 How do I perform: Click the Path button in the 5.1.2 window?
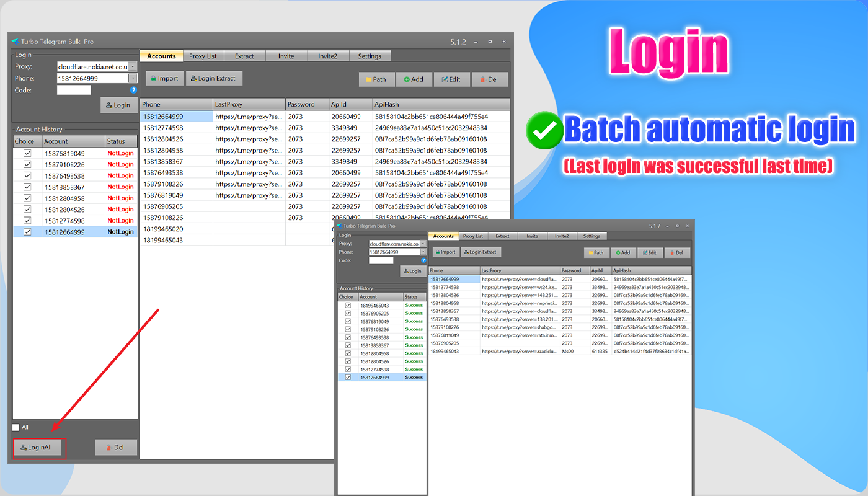376,79
